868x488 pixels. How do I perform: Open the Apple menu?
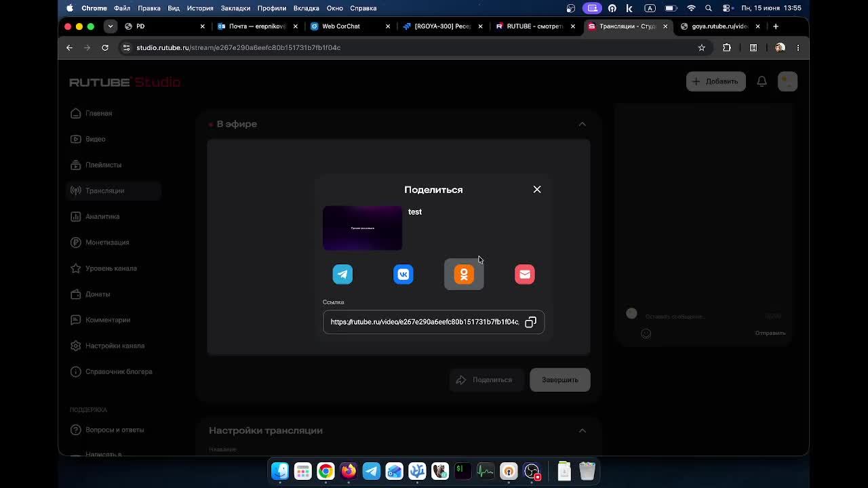[70, 8]
